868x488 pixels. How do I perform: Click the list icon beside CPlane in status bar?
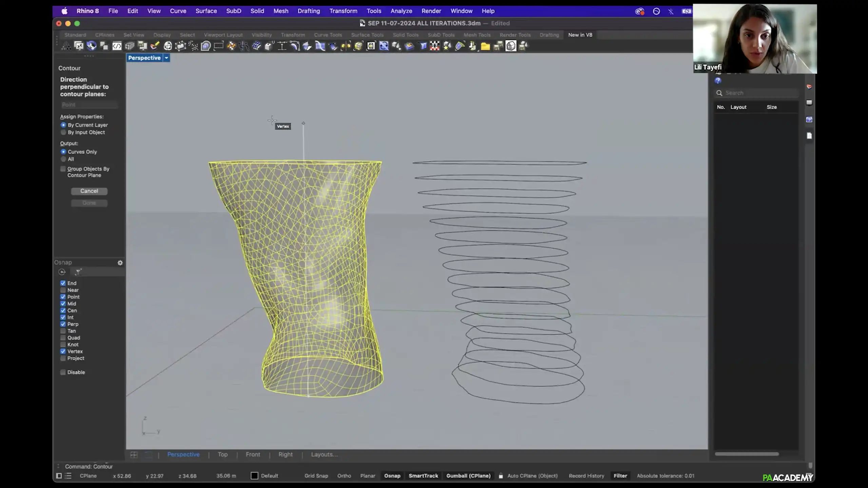[68, 476]
